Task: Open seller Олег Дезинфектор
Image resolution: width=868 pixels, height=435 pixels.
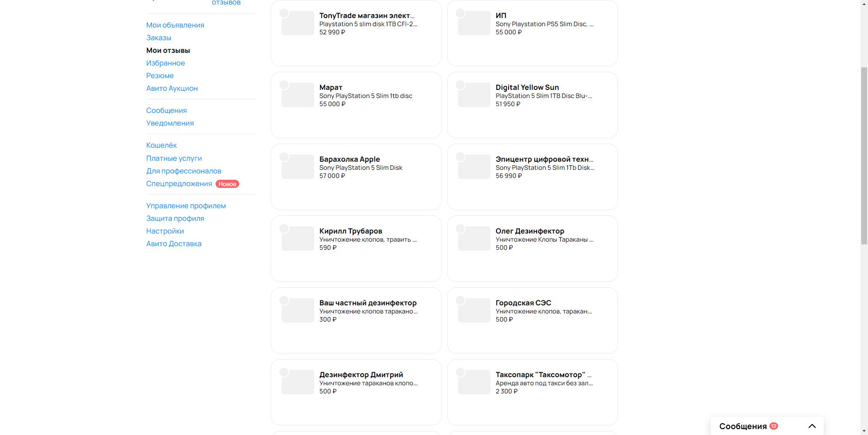Action: coord(530,231)
